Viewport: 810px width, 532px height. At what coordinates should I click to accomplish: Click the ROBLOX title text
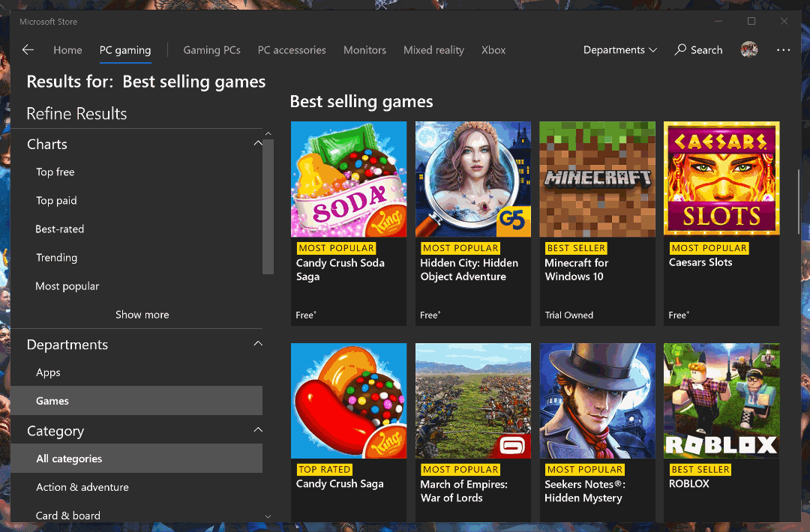[x=688, y=483]
